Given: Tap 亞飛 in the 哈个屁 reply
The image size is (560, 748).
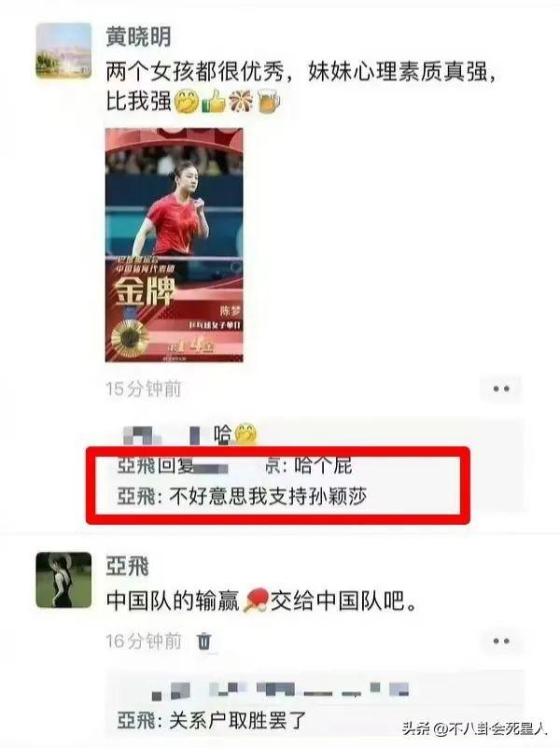Looking at the screenshot, I should (x=136, y=466).
